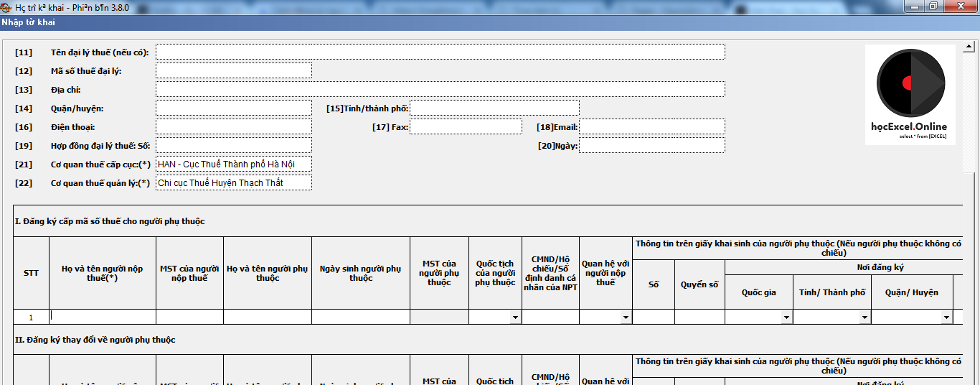Select the Fax number input field

(x=466, y=127)
